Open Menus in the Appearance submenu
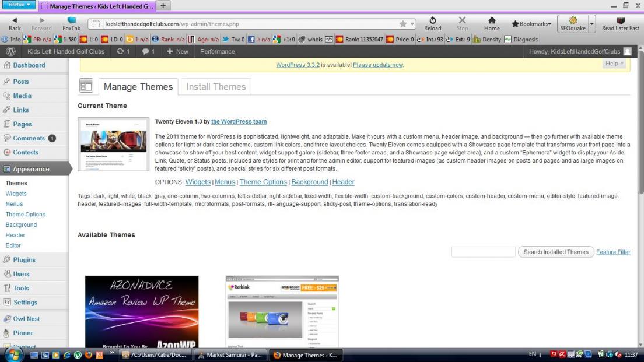Screen dimensions: 644x362 (14, 204)
